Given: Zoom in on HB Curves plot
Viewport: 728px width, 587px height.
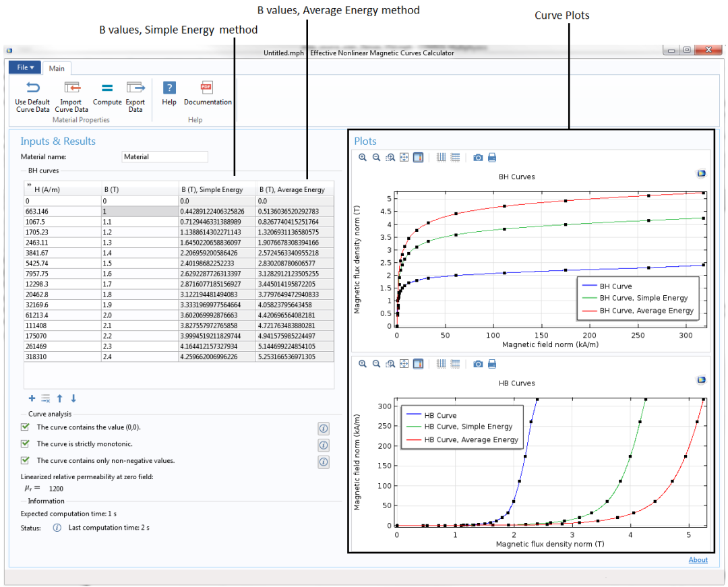Looking at the screenshot, I should pyautogui.click(x=363, y=365).
